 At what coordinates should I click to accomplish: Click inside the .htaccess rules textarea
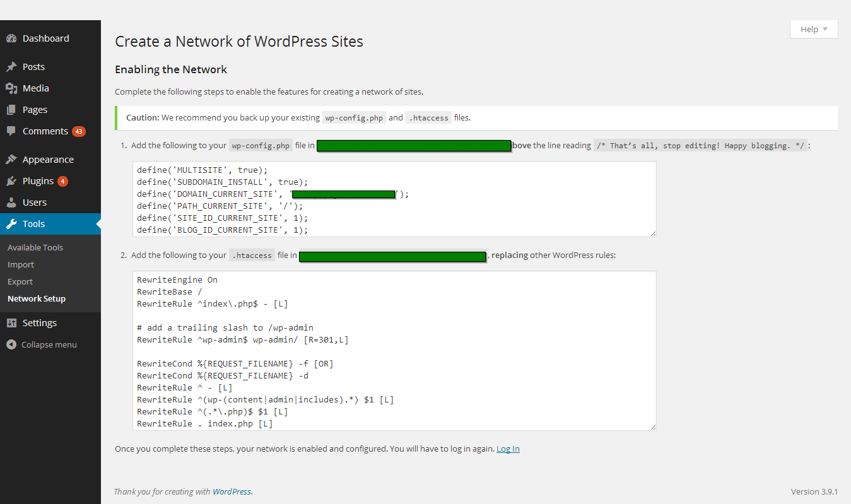coord(394,351)
